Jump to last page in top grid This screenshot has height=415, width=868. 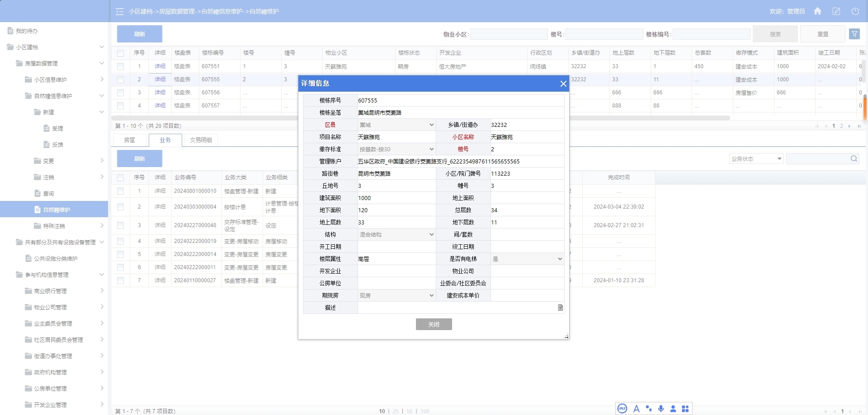click(x=859, y=126)
